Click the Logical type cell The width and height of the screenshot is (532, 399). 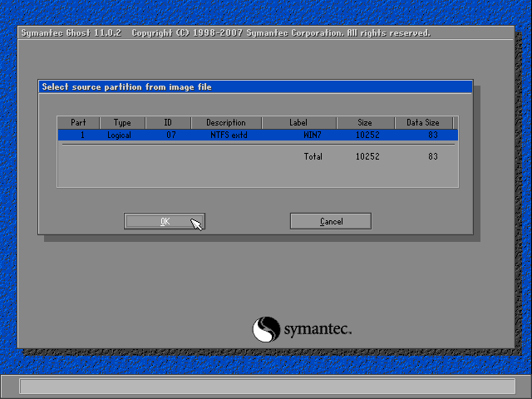pos(119,135)
